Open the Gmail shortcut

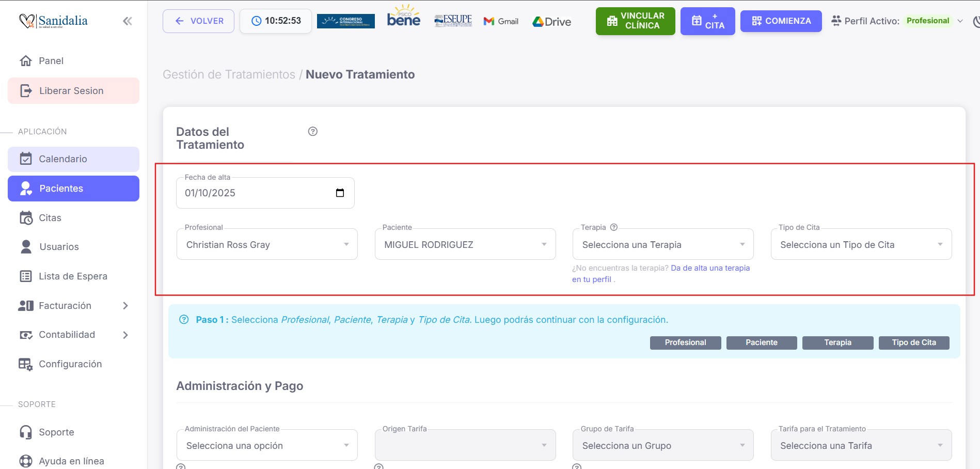click(501, 21)
